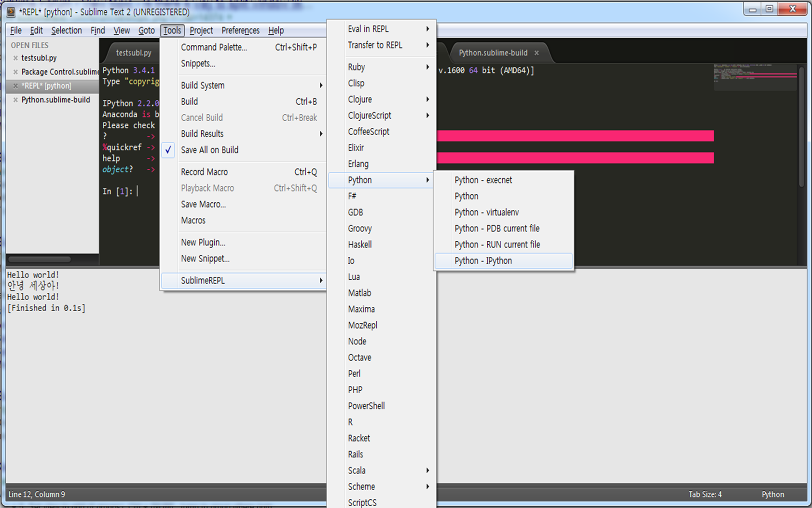
Task: Toggle Save All on Build checkmark
Action: click(168, 150)
